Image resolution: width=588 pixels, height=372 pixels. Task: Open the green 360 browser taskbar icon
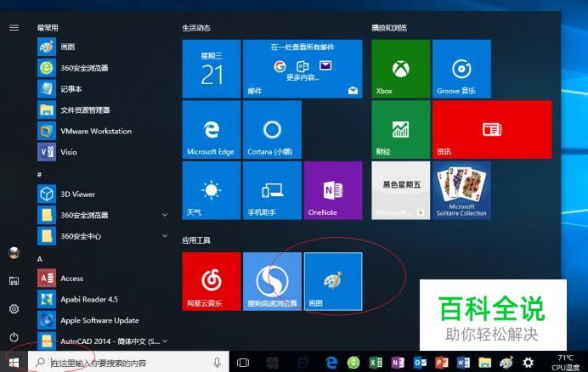pos(353,363)
